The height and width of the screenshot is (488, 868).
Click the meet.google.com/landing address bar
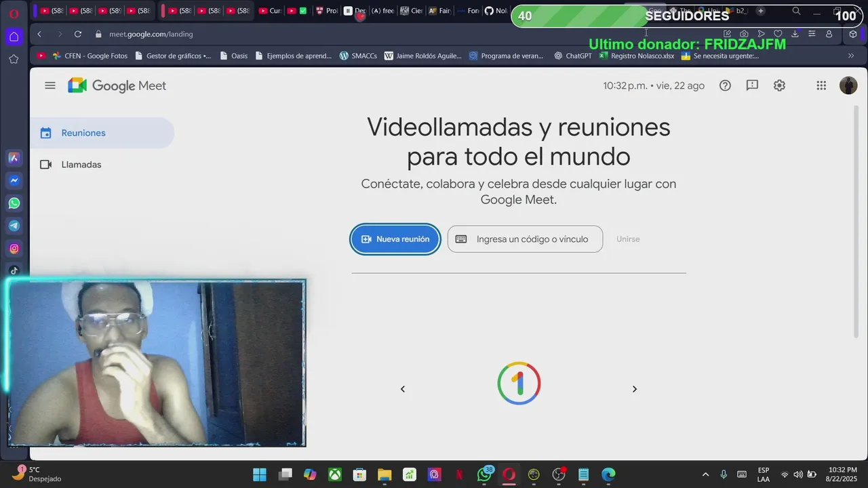[x=151, y=34]
